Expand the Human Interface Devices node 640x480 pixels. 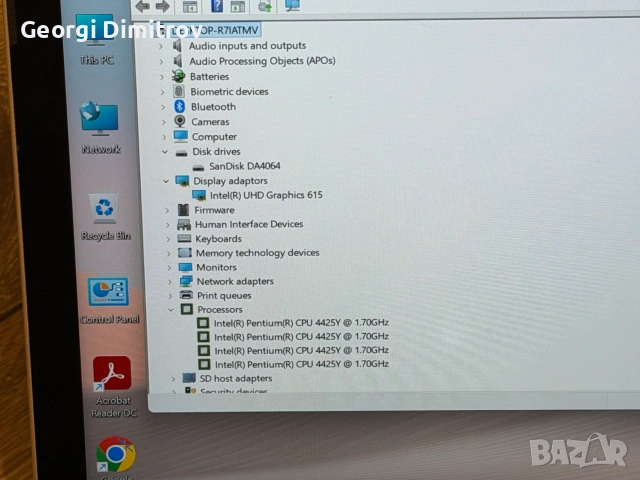[x=167, y=225]
